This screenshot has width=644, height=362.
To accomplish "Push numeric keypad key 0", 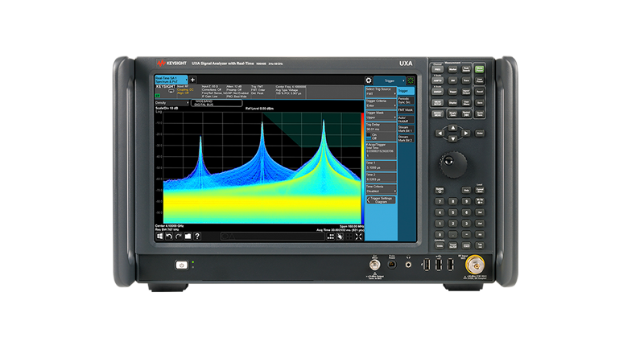I will [440, 234].
